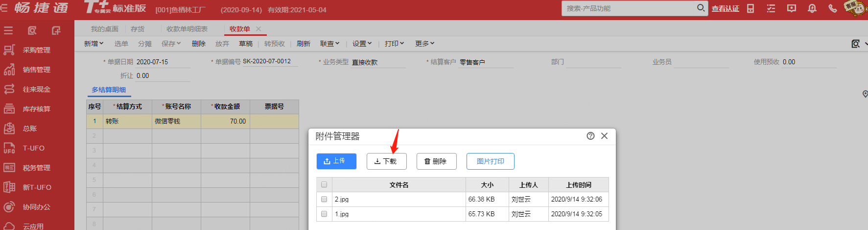868x230 pixels.
Task: Open 客服 customer service mascot
Action: [856, 8]
